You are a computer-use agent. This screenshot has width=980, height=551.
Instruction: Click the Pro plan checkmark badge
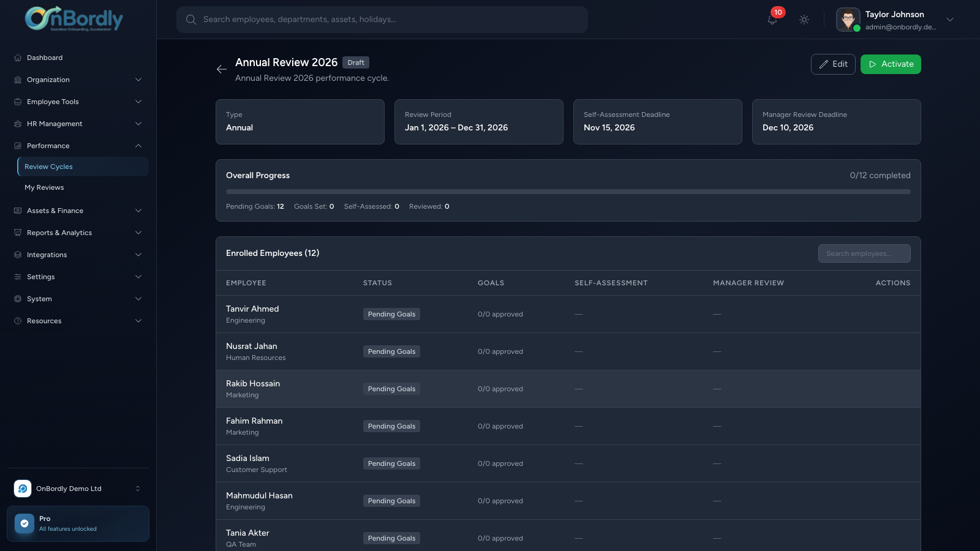click(24, 523)
